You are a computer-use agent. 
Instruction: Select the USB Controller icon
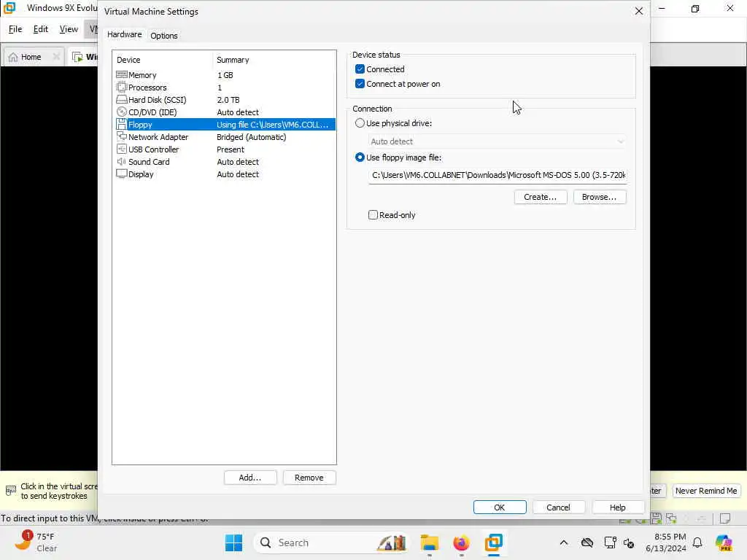pyautogui.click(x=122, y=149)
